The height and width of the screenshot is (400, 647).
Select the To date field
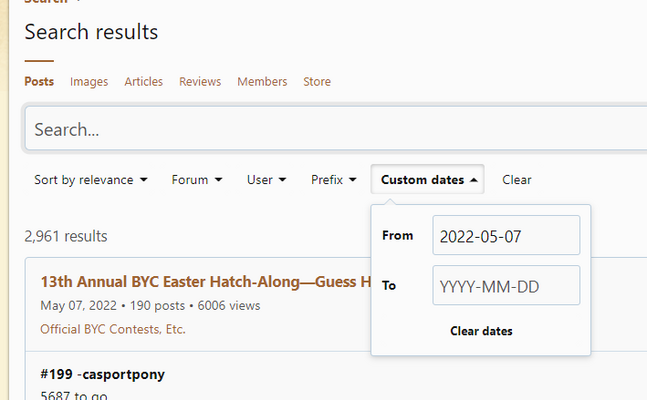point(506,285)
